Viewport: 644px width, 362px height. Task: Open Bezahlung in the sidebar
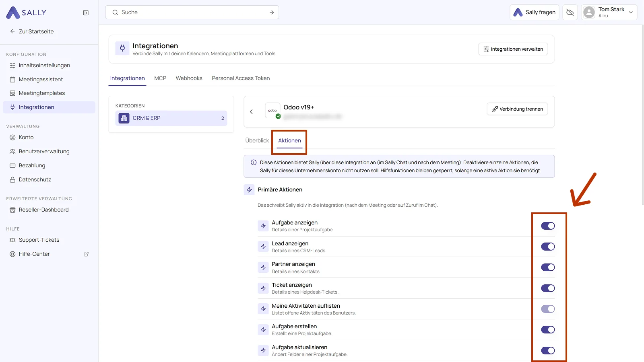(x=49, y=166)
